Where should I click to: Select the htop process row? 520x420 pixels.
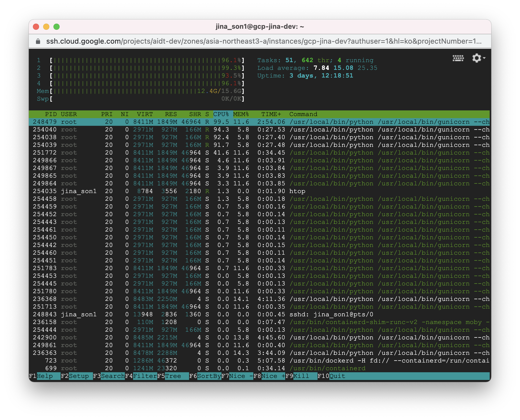(x=297, y=191)
